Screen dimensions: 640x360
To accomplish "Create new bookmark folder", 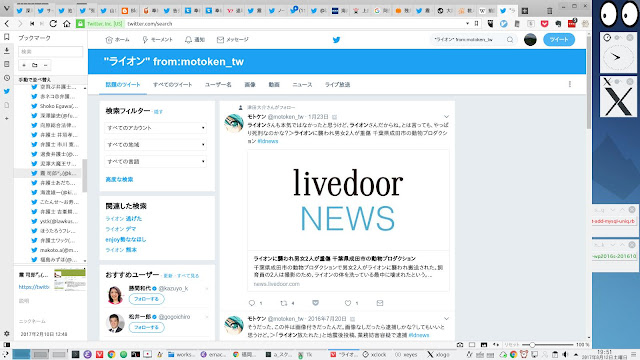I will click(35, 65).
